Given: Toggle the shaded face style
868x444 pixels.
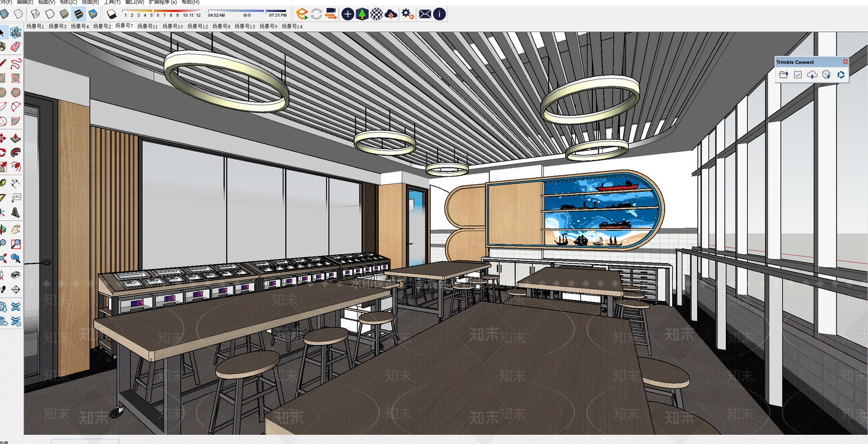Looking at the screenshot, I should [x=64, y=14].
